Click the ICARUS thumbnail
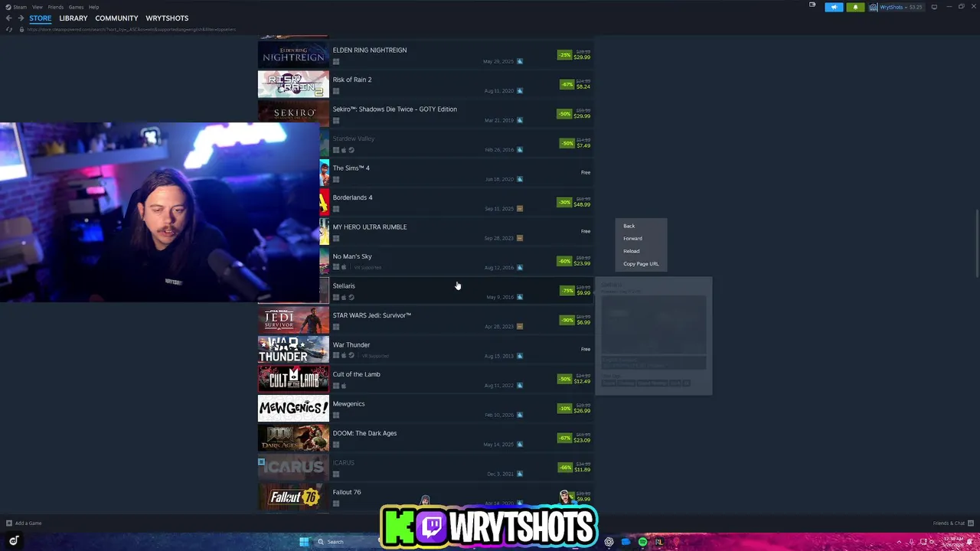The width and height of the screenshot is (980, 551). [x=293, y=468]
